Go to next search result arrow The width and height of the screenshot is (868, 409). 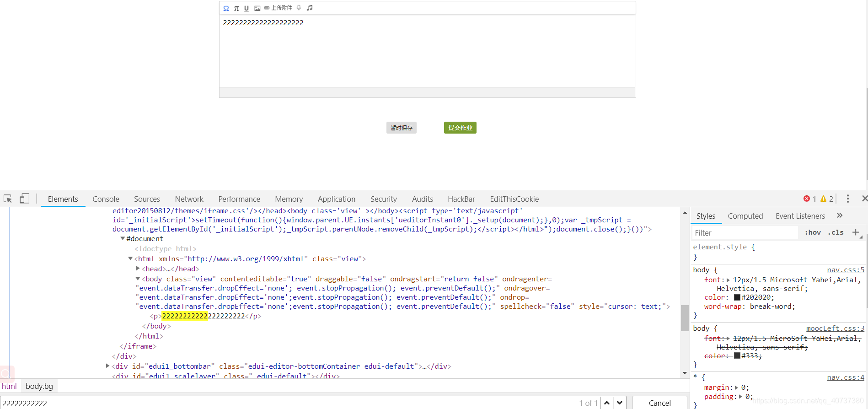click(620, 403)
